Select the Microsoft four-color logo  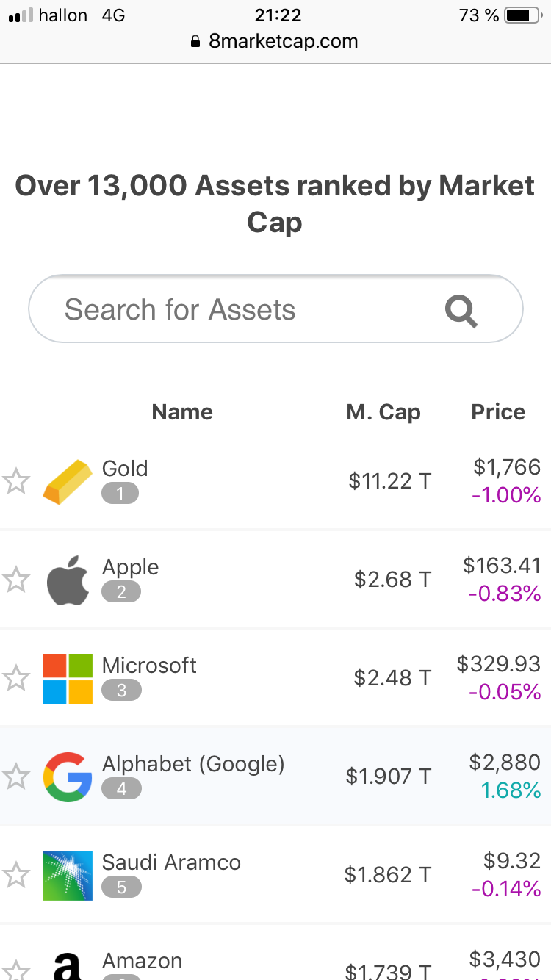tap(68, 679)
